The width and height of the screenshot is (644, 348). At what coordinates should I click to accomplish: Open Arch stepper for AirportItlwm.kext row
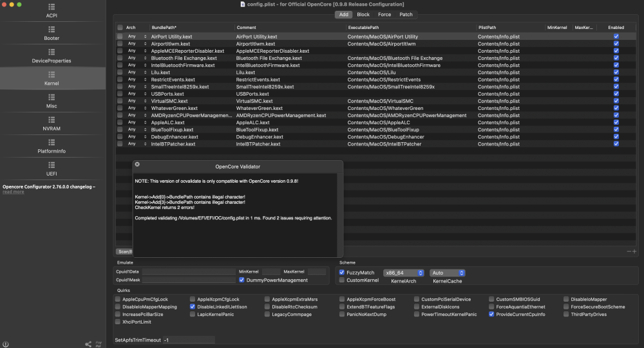pyautogui.click(x=145, y=44)
